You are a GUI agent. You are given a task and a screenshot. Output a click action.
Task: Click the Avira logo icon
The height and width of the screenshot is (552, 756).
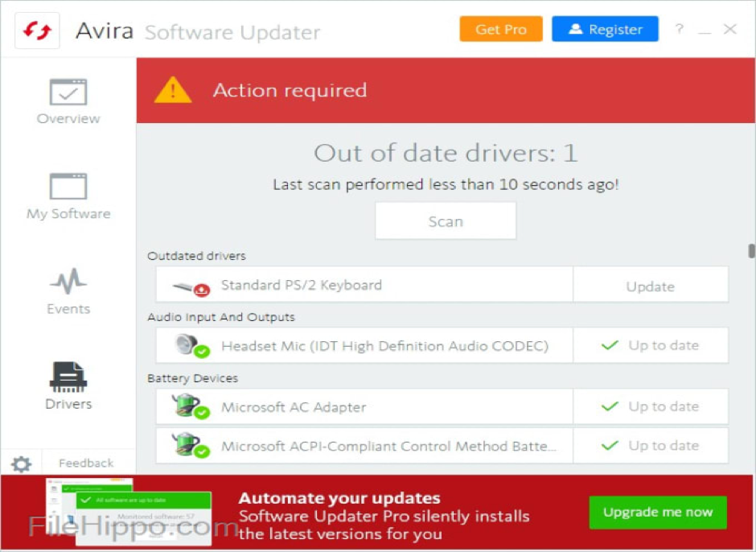(x=37, y=31)
